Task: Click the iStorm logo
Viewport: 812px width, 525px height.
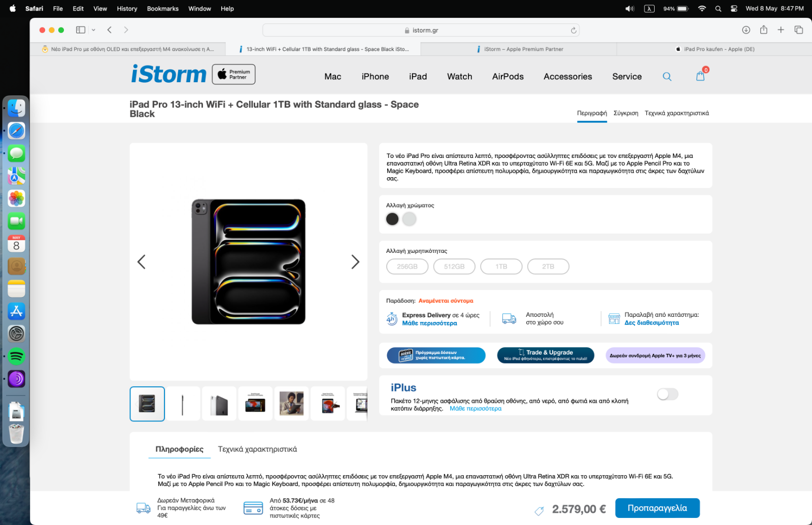Action: 169,74
